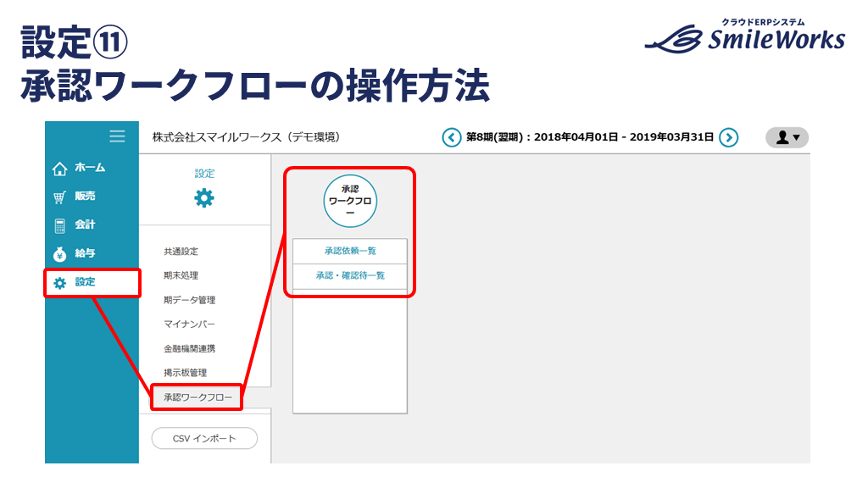The image size is (868, 488).
Task: Click the calculator icon beside 会計
Action: (60, 225)
